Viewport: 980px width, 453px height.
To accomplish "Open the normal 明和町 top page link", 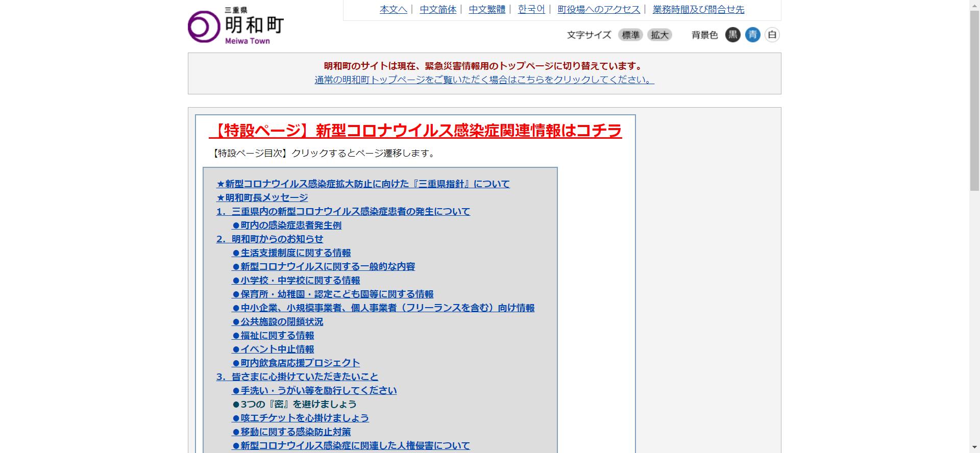I will pyautogui.click(x=484, y=80).
